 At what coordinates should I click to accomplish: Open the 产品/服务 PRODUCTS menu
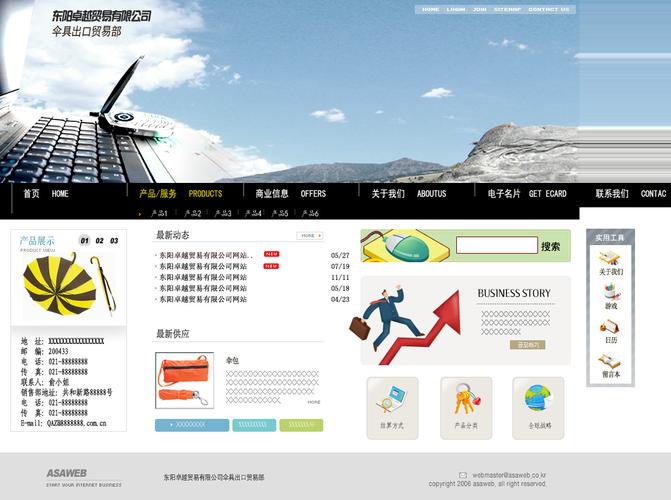pyautogui.click(x=181, y=193)
